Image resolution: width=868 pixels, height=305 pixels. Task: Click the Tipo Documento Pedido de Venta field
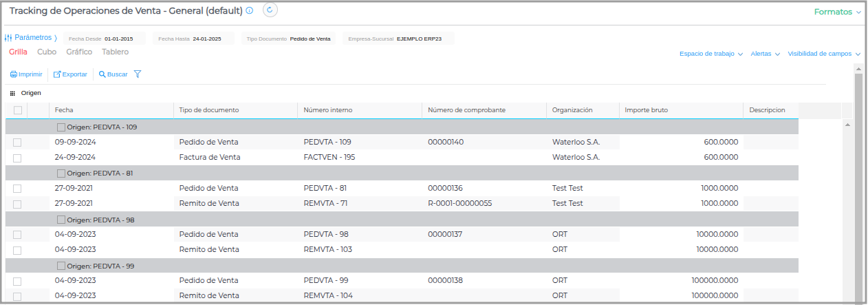click(x=289, y=39)
